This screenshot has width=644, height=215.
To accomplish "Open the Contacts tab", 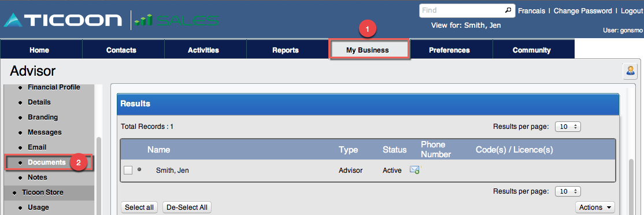I will pyautogui.click(x=121, y=50).
